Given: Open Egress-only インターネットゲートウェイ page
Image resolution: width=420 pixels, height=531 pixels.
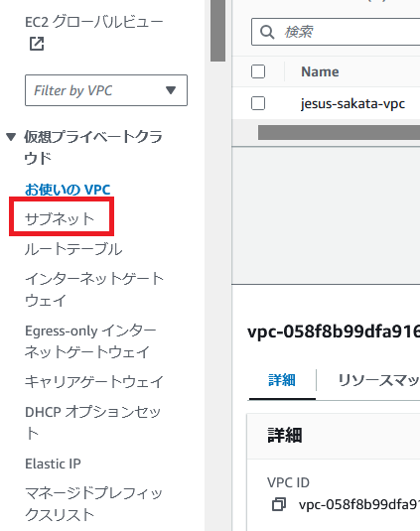Looking at the screenshot, I should pos(90,341).
